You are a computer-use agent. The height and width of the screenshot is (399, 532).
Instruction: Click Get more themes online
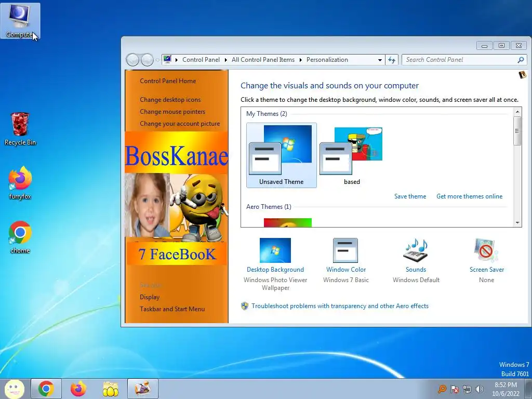tap(469, 196)
